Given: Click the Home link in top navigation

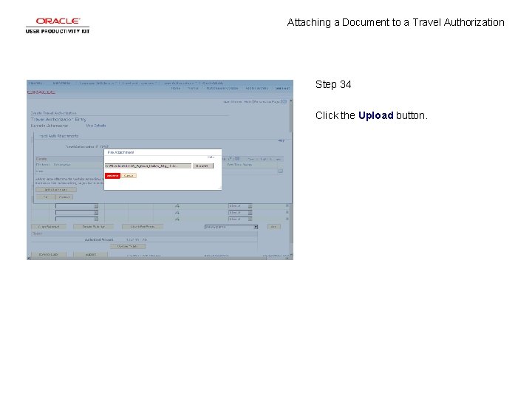Looking at the screenshot, I should pyautogui.click(x=175, y=88).
